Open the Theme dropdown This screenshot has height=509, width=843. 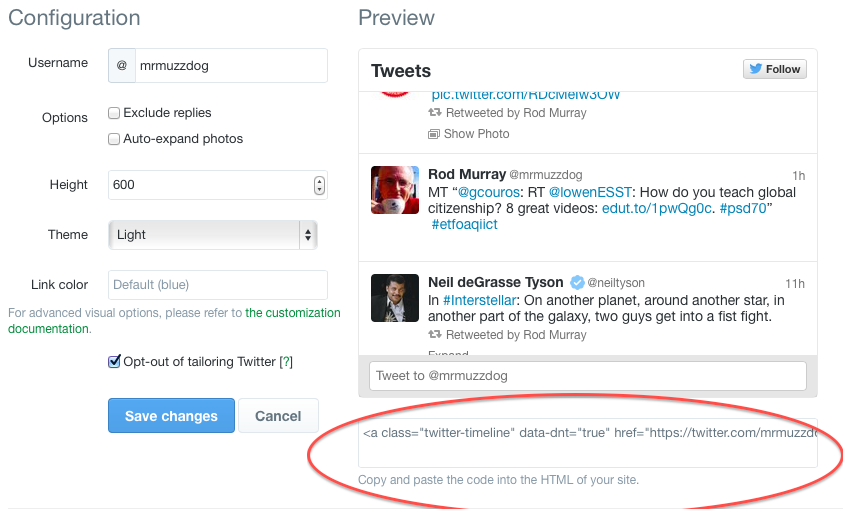[x=212, y=235]
